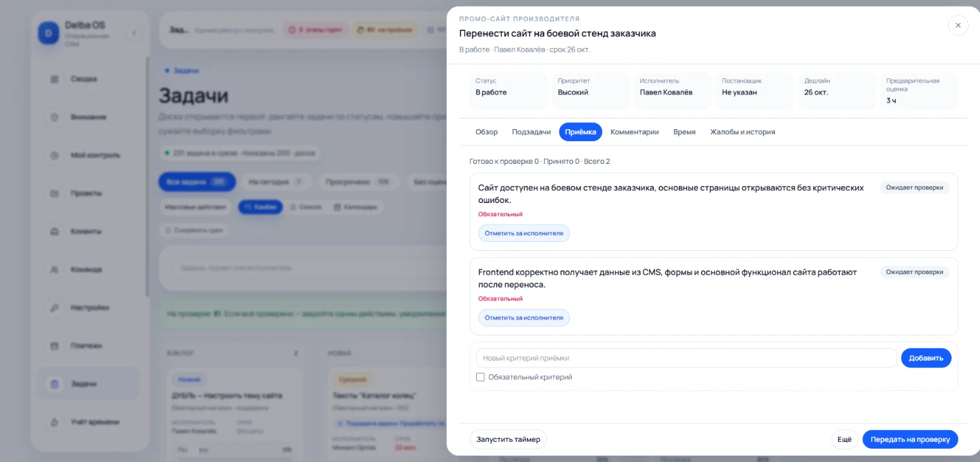The height and width of the screenshot is (462, 980).
Task: Open the Команда people icon in sidebar
Action: coord(54,270)
